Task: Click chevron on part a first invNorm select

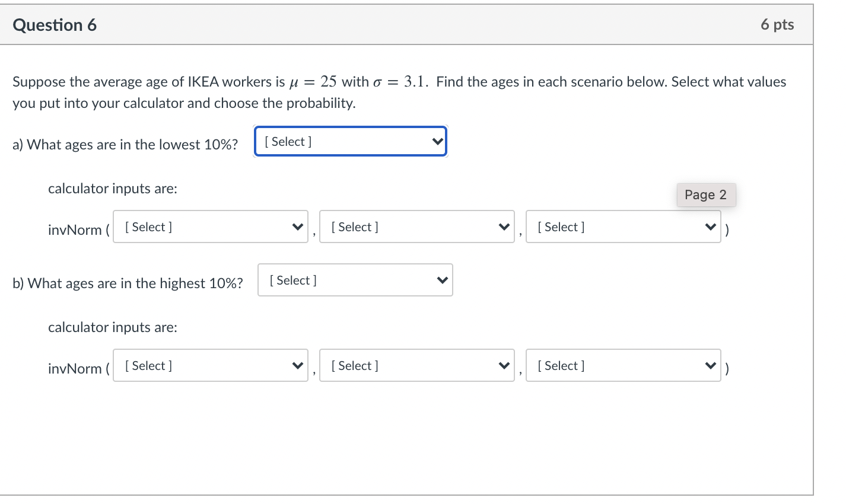Action: (x=298, y=227)
